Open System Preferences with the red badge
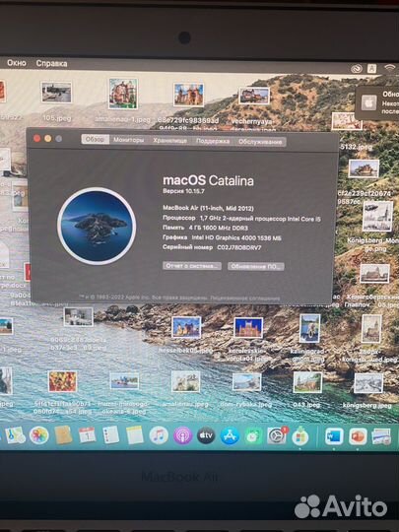 pos(277,435)
